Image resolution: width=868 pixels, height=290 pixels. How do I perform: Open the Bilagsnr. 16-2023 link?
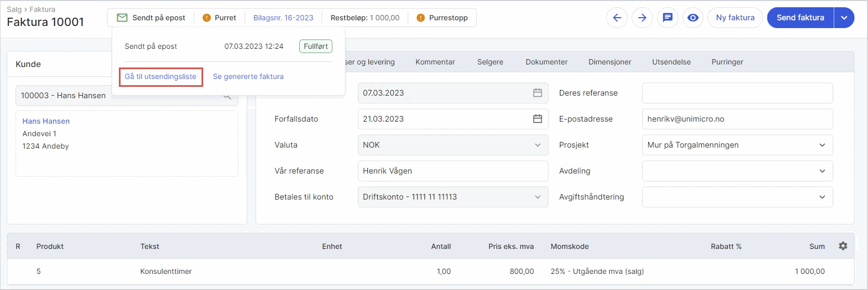pos(283,18)
